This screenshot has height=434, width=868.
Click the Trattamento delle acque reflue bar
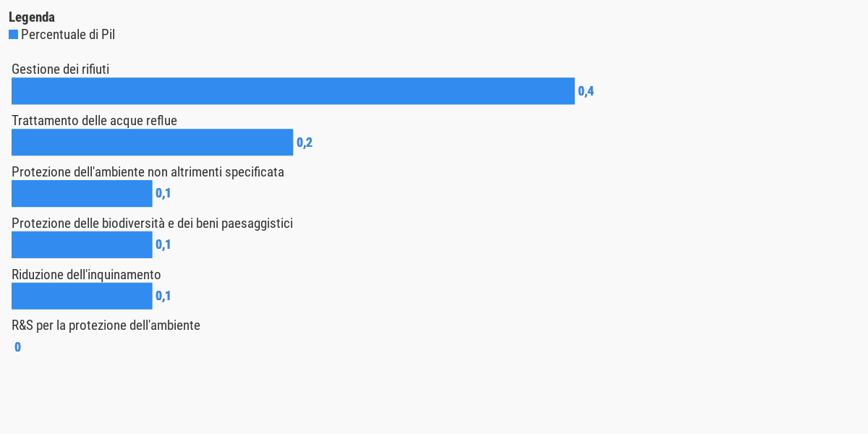tap(152, 142)
